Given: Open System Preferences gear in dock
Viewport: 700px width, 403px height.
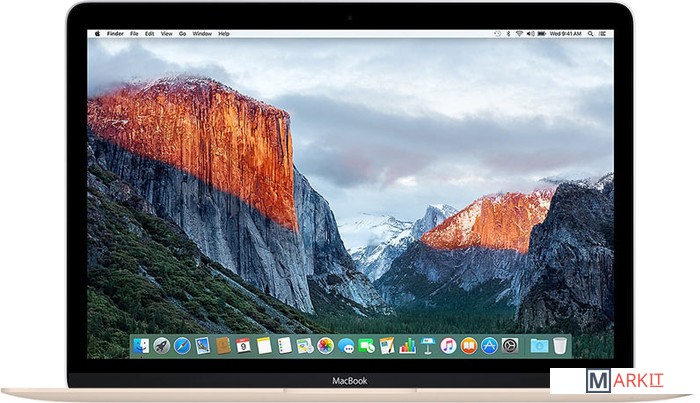Looking at the screenshot, I should tap(510, 345).
